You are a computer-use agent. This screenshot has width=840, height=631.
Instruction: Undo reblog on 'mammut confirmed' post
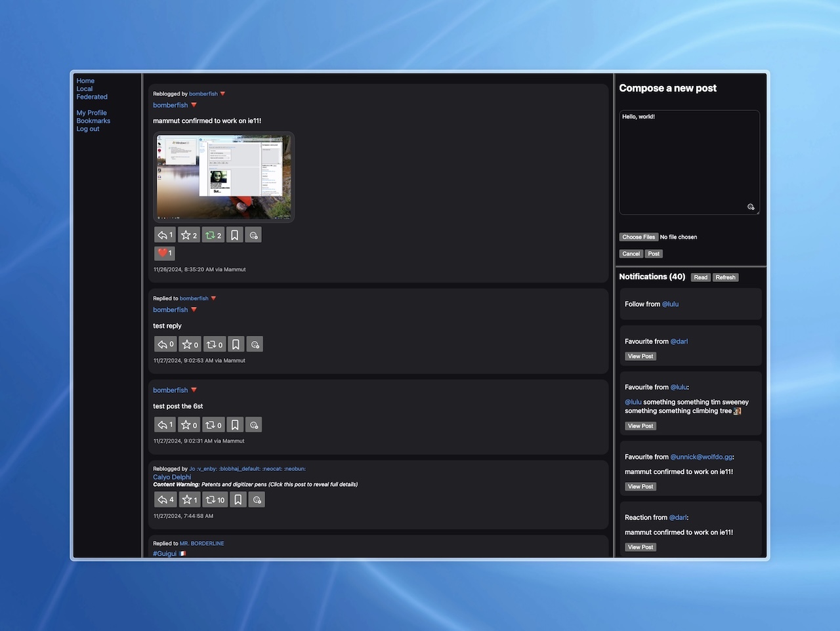pos(213,235)
